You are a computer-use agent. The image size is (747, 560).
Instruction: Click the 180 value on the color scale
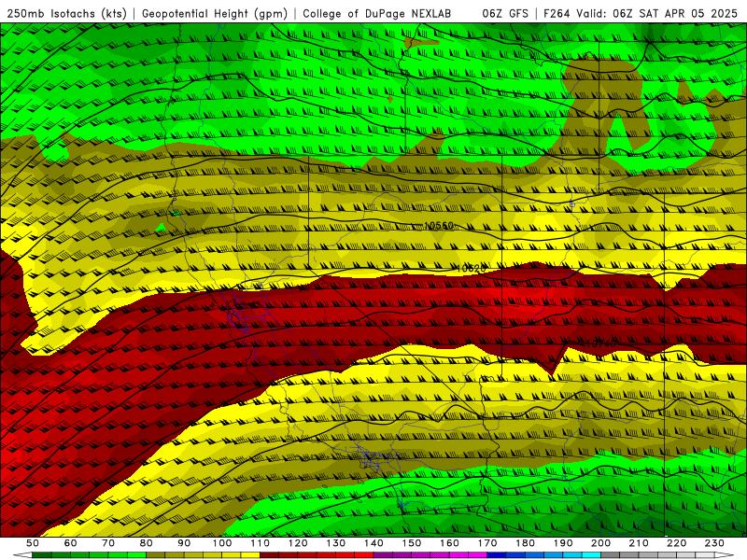click(525, 543)
